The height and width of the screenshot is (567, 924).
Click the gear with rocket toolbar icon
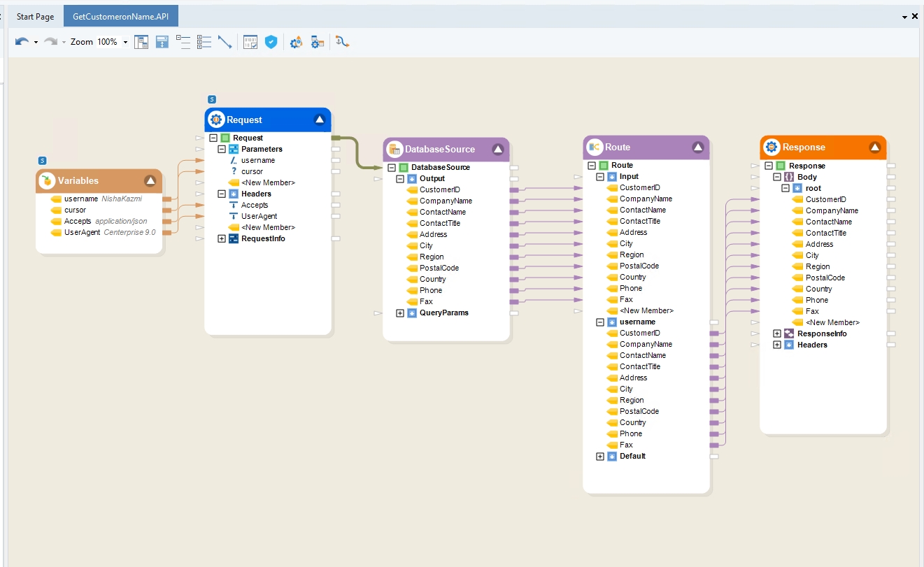click(x=296, y=42)
